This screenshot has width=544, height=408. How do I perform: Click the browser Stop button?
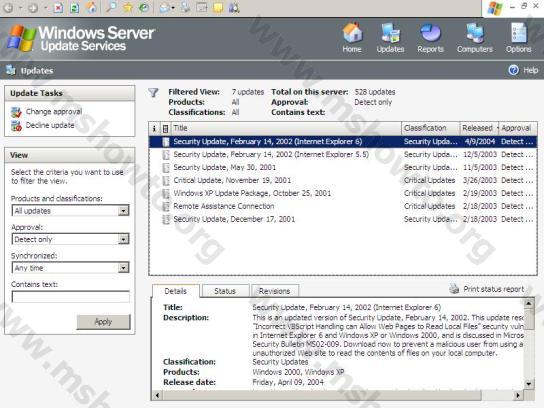[x=58, y=8]
